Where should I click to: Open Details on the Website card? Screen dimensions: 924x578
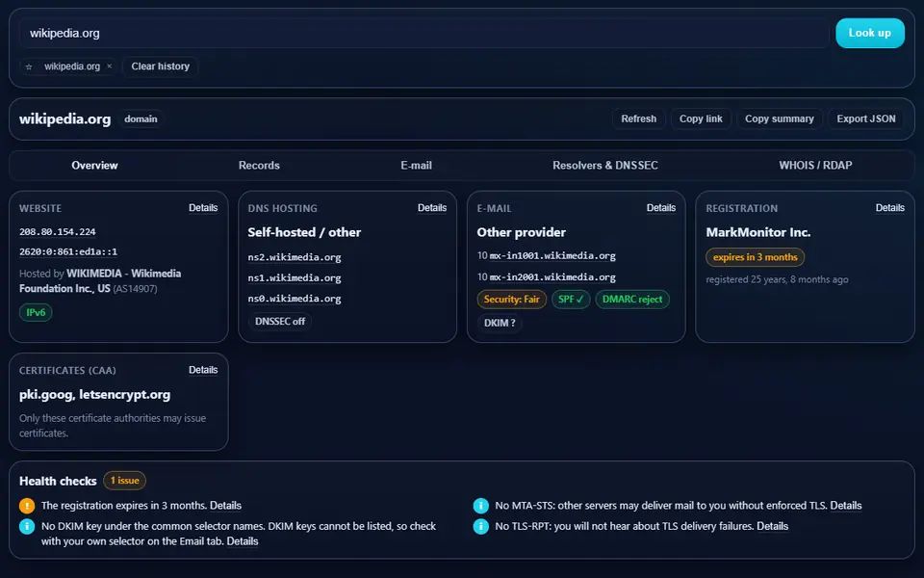pyautogui.click(x=203, y=208)
